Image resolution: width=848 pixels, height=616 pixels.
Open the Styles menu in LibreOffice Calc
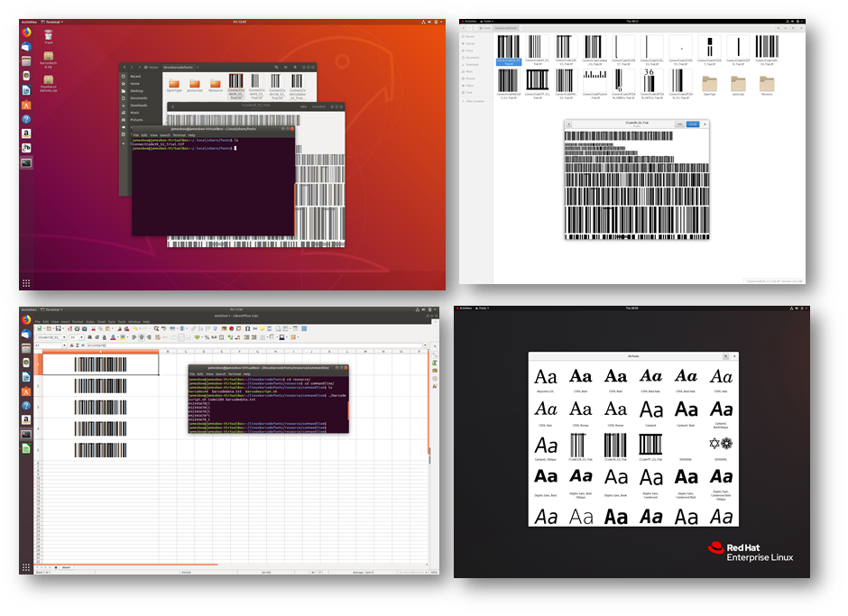click(x=90, y=321)
